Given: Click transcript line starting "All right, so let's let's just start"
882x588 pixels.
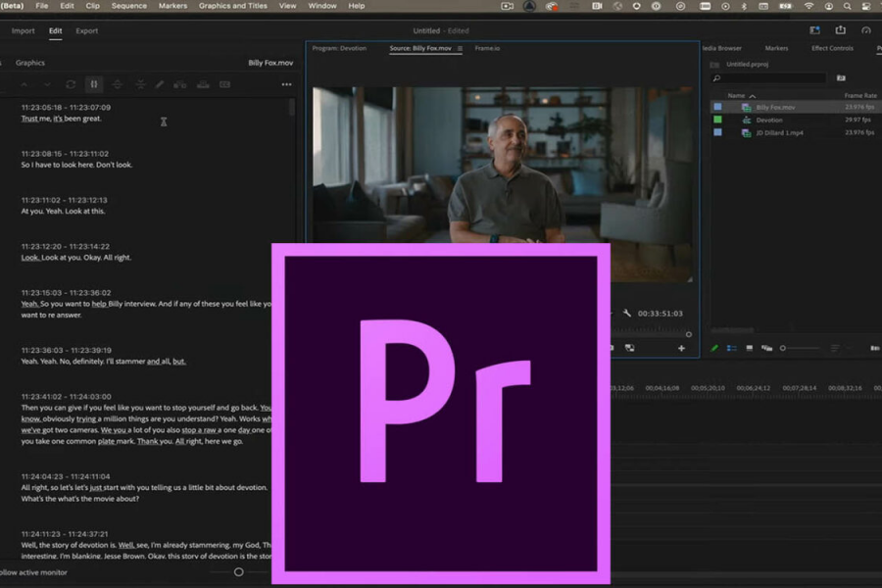Looking at the screenshot, I should pos(145,488).
